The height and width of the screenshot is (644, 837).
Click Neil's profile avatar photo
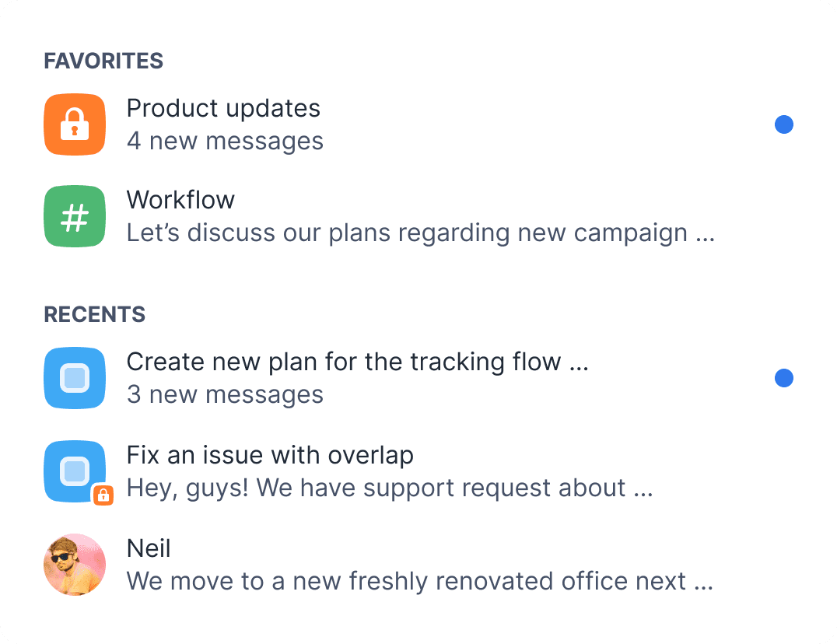[75, 565]
